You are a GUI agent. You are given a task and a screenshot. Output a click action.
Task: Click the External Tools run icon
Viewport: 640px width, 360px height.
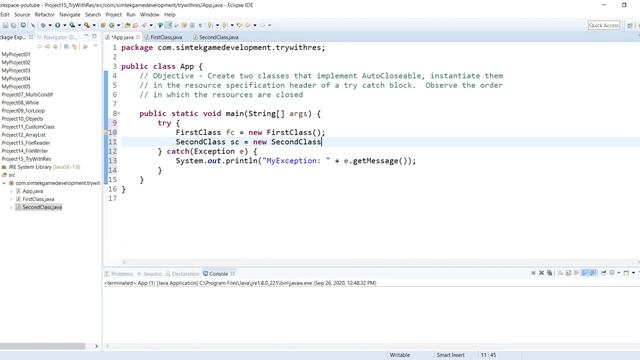[87, 25]
